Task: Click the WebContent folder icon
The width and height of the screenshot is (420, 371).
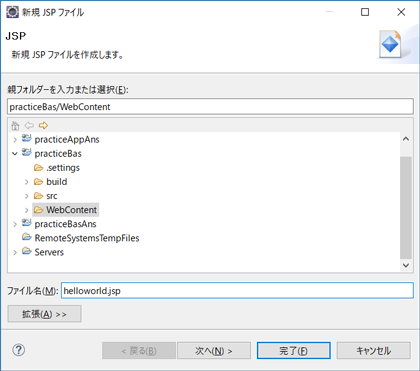Action: [x=39, y=210]
